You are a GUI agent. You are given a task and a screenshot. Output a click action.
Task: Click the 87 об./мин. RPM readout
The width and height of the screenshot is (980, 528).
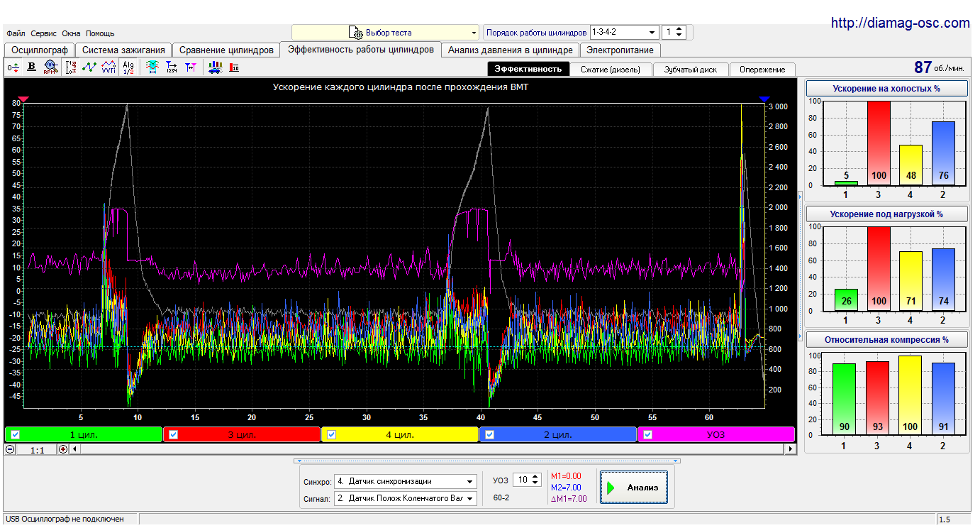pos(939,67)
